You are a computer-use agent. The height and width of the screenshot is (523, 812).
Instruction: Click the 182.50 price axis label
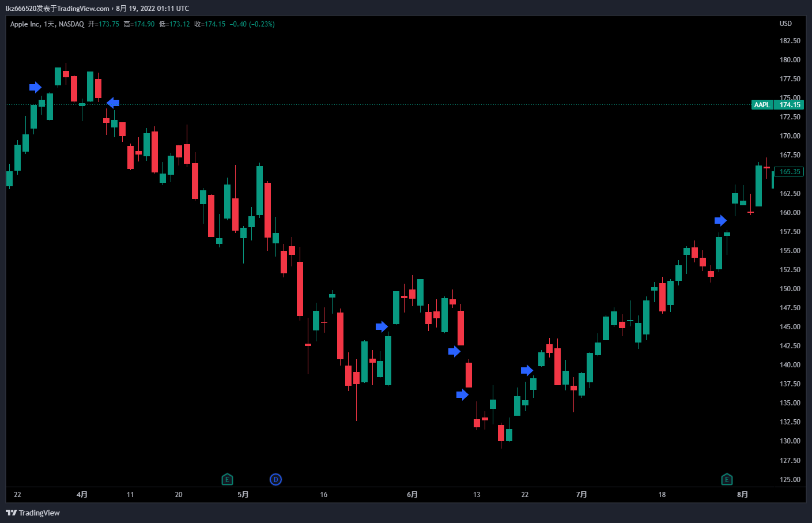(x=790, y=41)
